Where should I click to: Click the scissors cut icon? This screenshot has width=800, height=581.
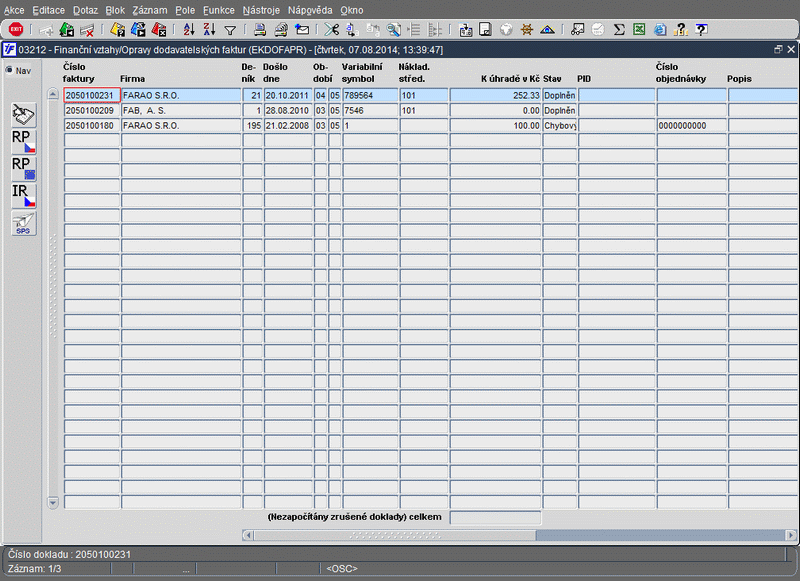(x=332, y=30)
